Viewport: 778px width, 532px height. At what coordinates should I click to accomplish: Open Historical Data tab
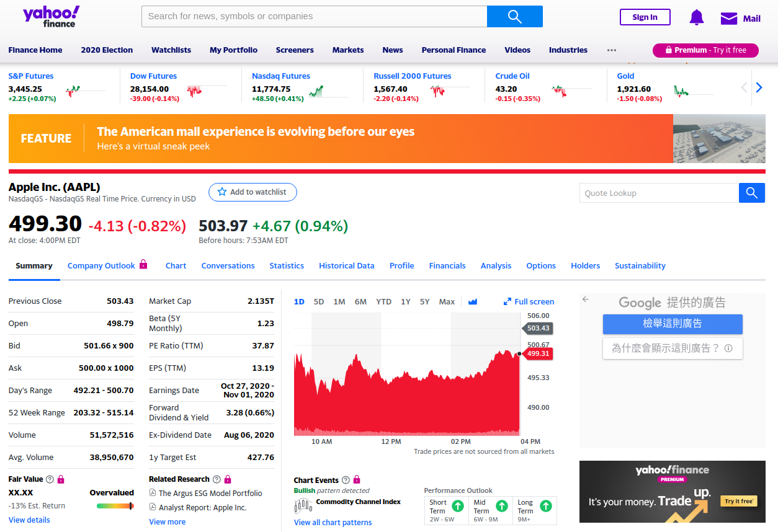click(347, 265)
